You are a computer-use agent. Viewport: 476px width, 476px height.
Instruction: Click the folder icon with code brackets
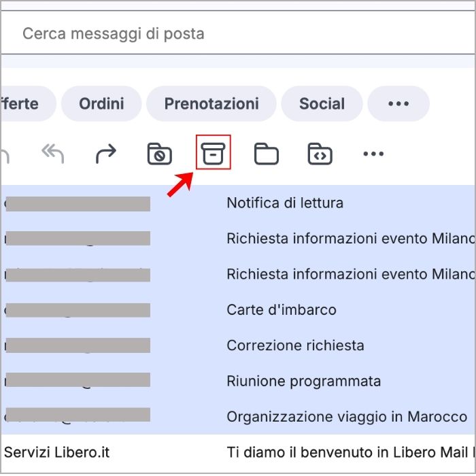click(x=320, y=154)
